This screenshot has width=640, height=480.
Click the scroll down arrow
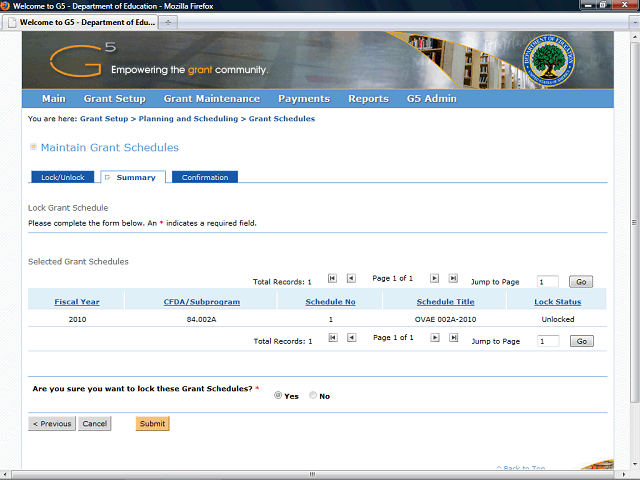tap(635, 464)
